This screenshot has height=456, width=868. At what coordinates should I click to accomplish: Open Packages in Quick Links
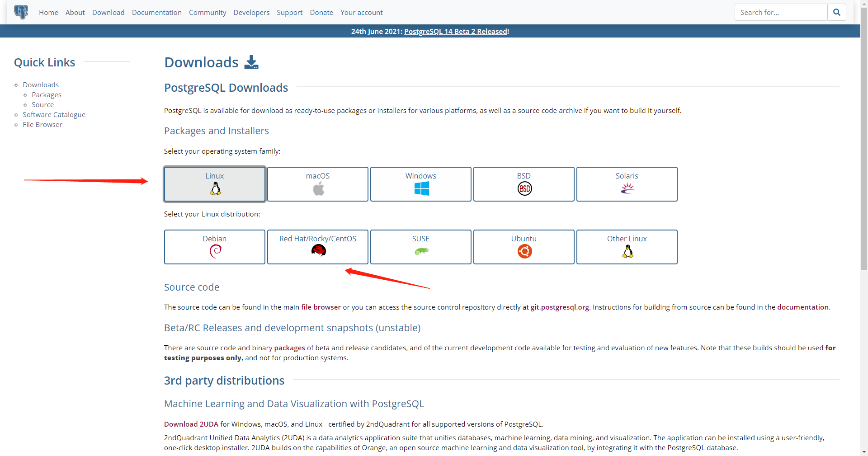click(x=47, y=95)
